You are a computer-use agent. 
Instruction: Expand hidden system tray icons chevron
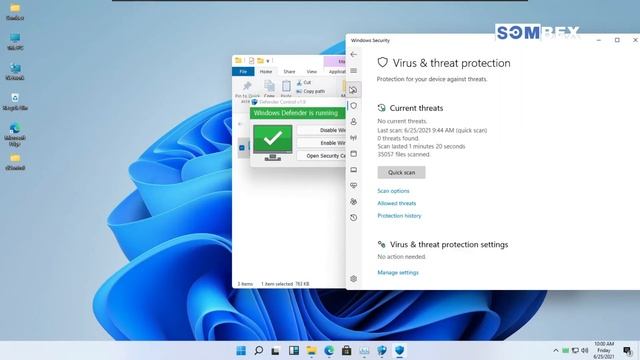pos(556,350)
